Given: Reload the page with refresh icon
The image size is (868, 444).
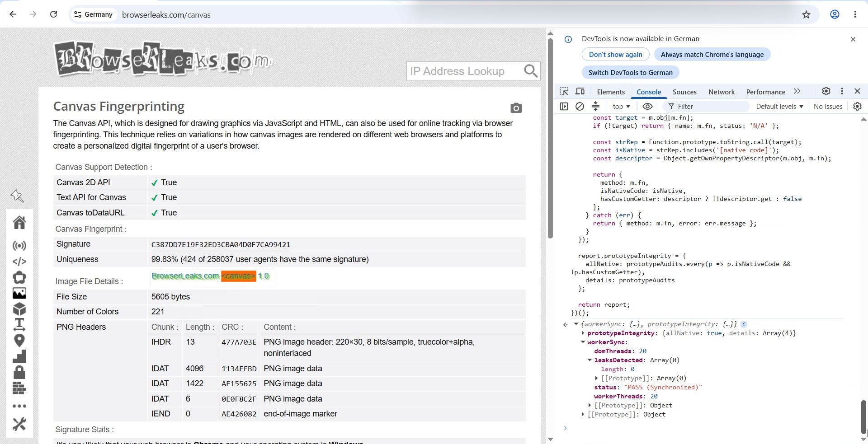Looking at the screenshot, I should coord(53,14).
